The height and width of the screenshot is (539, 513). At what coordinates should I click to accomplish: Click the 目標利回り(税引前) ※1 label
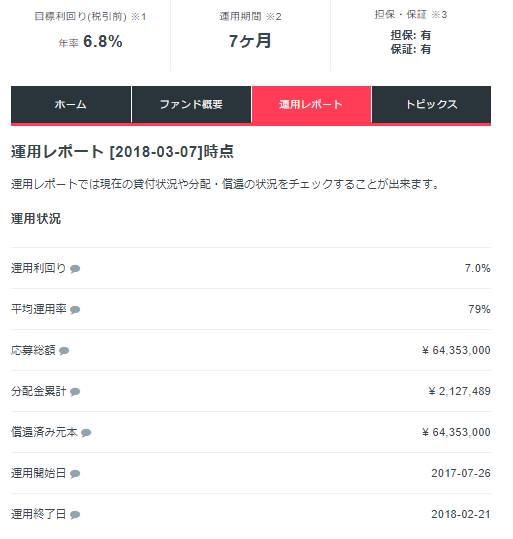point(90,16)
